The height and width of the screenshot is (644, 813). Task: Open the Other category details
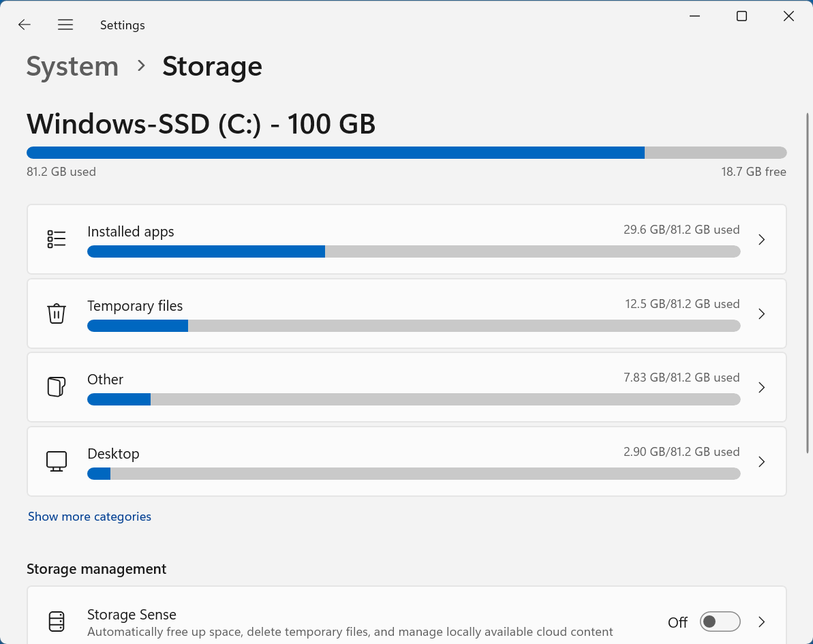[x=761, y=387]
